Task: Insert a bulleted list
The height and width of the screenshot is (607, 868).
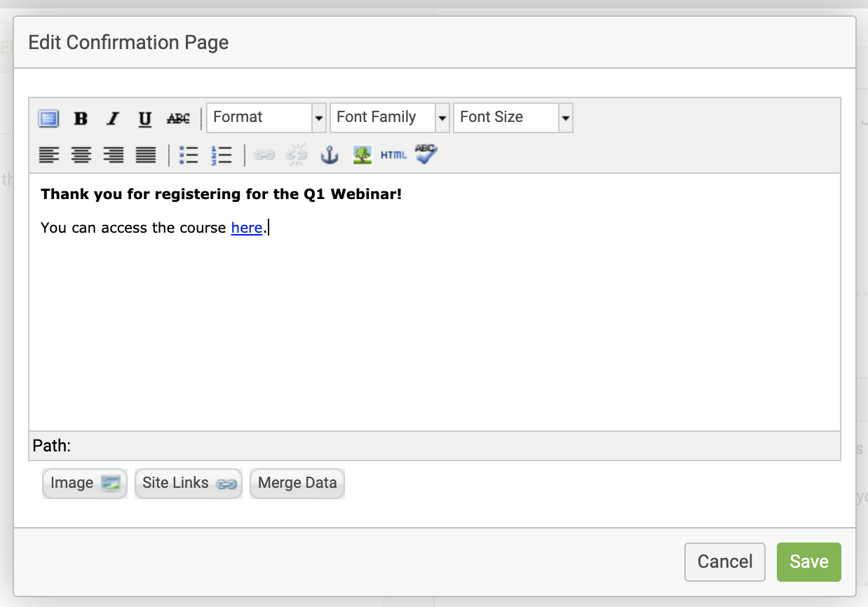Action: (x=189, y=155)
